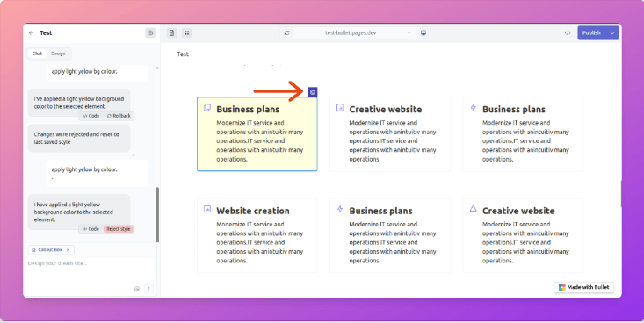Click icon on Website creation card
The height and width of the screenshot is (323, 644).
tap(207, 209)
